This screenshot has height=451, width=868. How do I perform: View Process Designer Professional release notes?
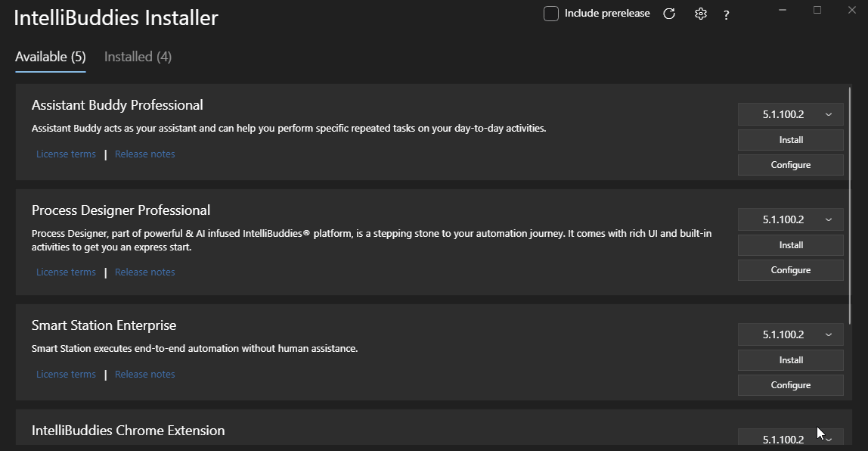pos(144,272)
